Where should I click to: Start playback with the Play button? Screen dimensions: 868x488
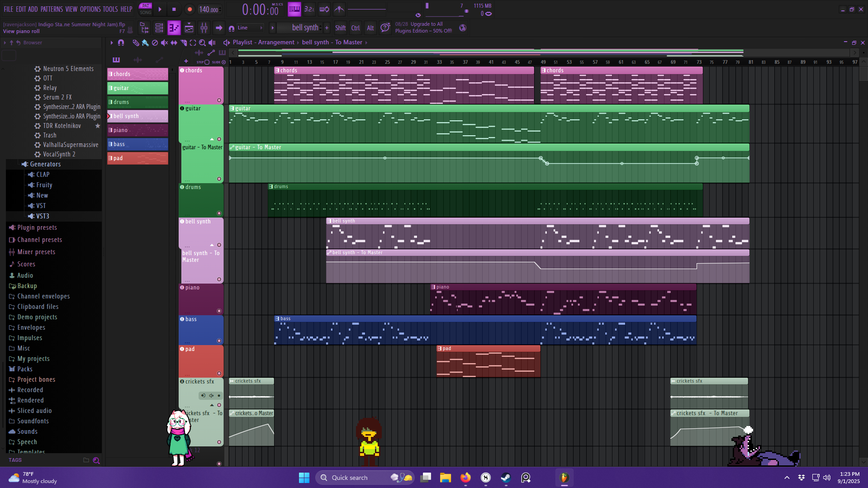[x=160, y=9]
